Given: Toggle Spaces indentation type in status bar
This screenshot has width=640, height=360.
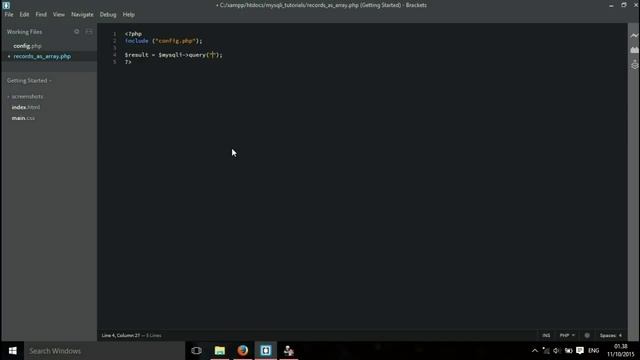Looking at the screenshot, I should pyautogui.click(x=608, y=336).
